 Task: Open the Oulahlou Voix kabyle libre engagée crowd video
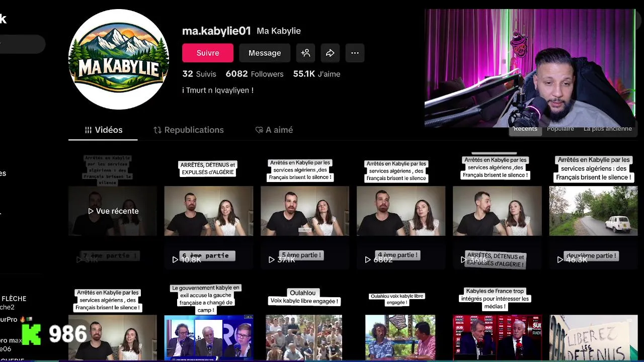[305, 323]
